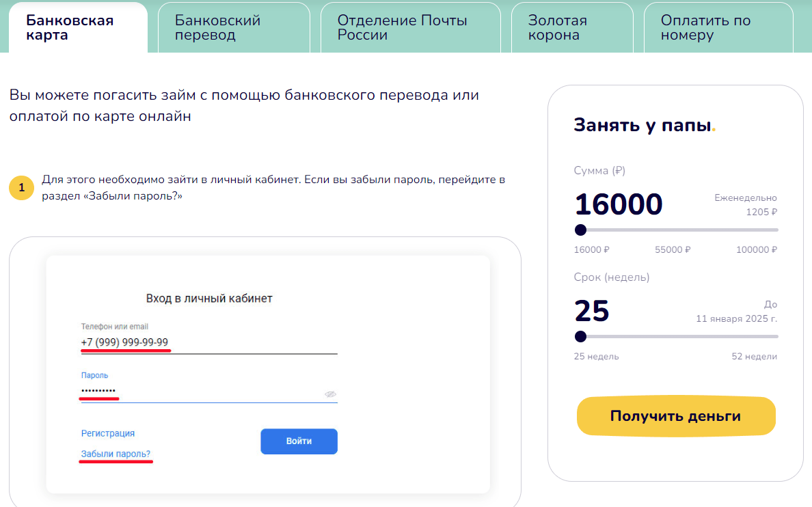812x507 pixels.
Task: Click the 52 недели term label
Action: point(754,356)
